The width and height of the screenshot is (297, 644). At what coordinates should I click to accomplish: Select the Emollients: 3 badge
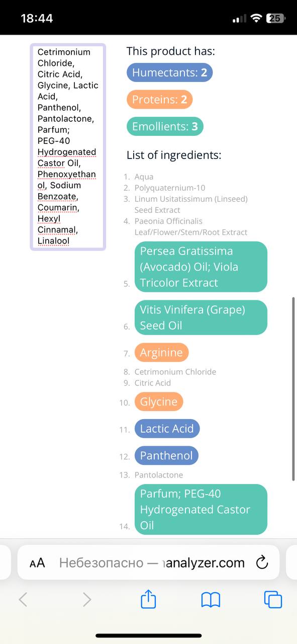coord(165,127)
